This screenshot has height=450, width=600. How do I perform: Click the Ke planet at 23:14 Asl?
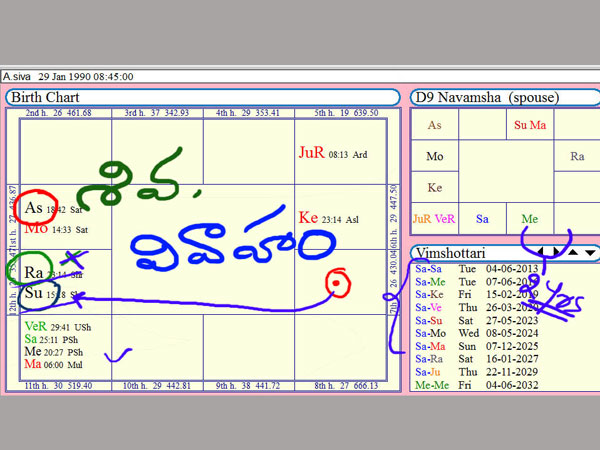(308, 218)
